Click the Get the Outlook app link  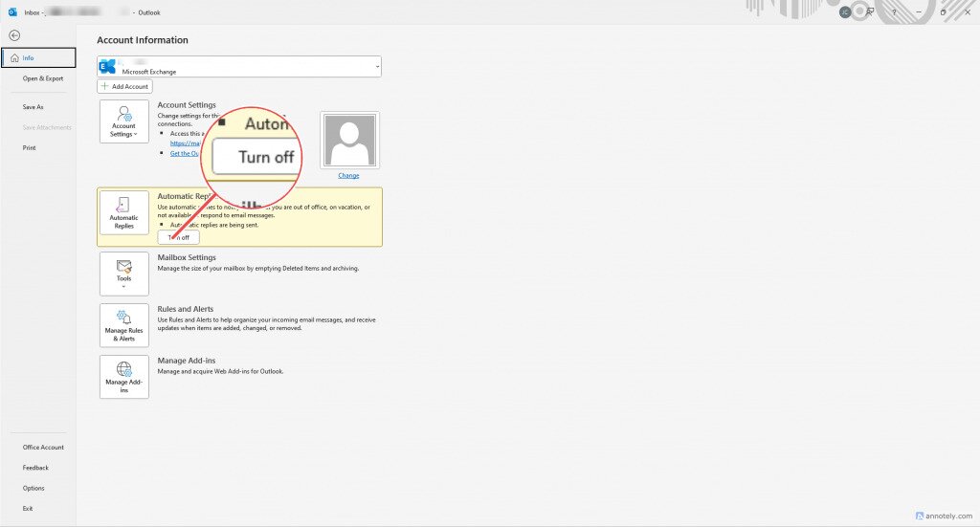[x=185, y=154]
